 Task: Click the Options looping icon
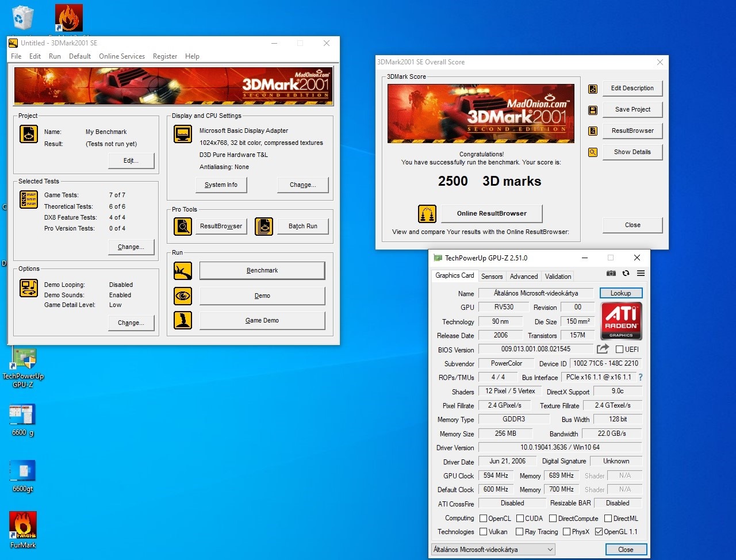click(x=29, y=287)
